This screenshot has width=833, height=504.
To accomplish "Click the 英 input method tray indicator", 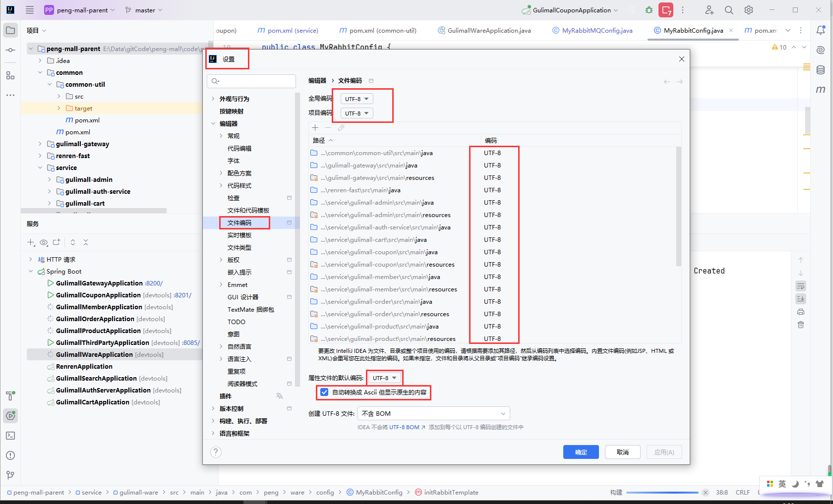I will pyautogui.click(x=782, y=484).
